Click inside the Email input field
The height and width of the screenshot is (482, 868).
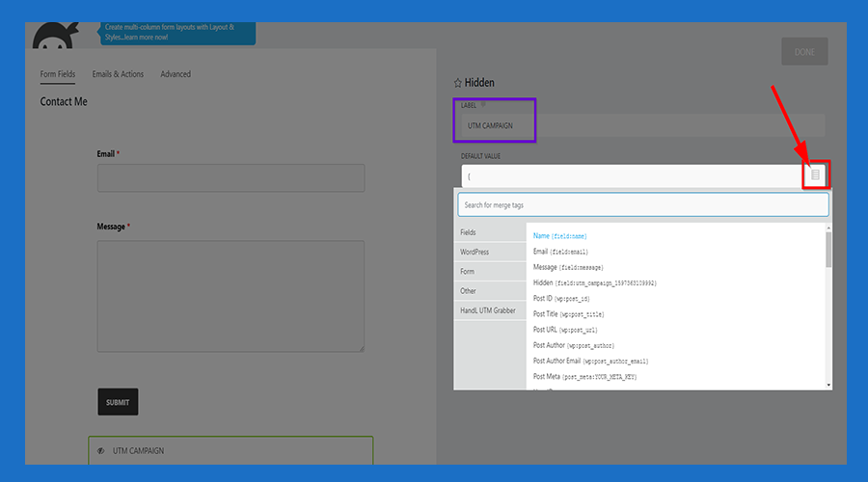click(x=231, y=178)
